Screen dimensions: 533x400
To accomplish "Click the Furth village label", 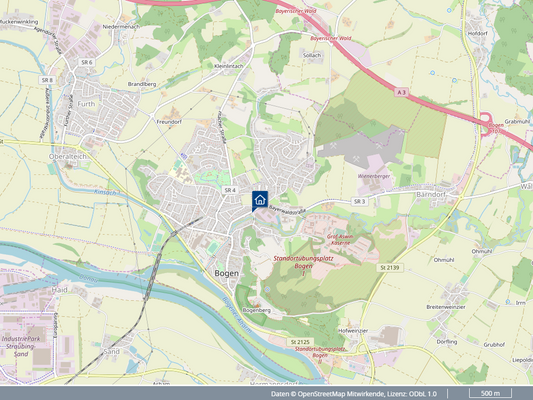I will pos(86,104).
